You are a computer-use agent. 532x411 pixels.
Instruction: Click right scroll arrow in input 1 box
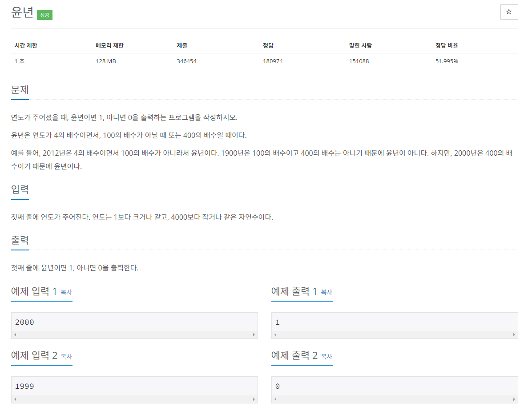[254, 334]
